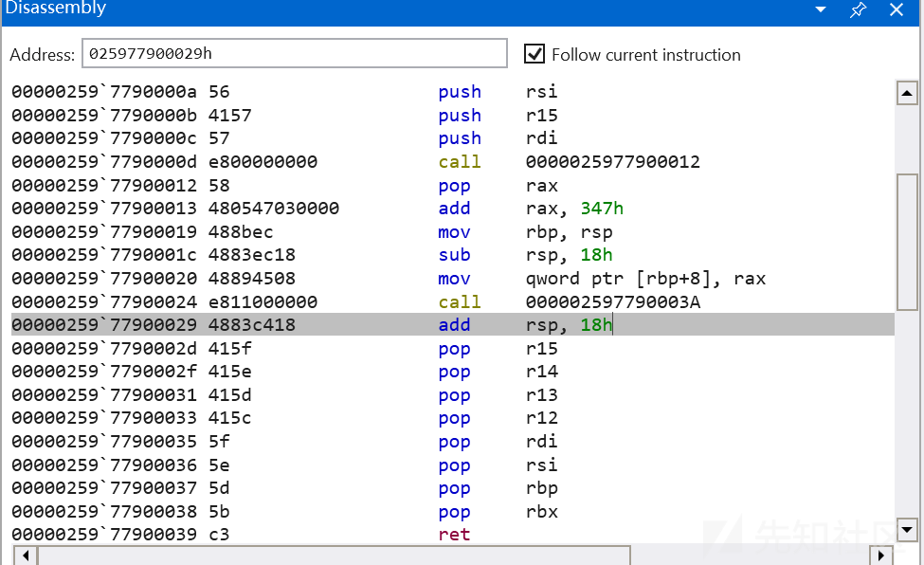Select the 'push rdi' instruction row
This screenshot has height=565, width=924.
click(453, 138)
